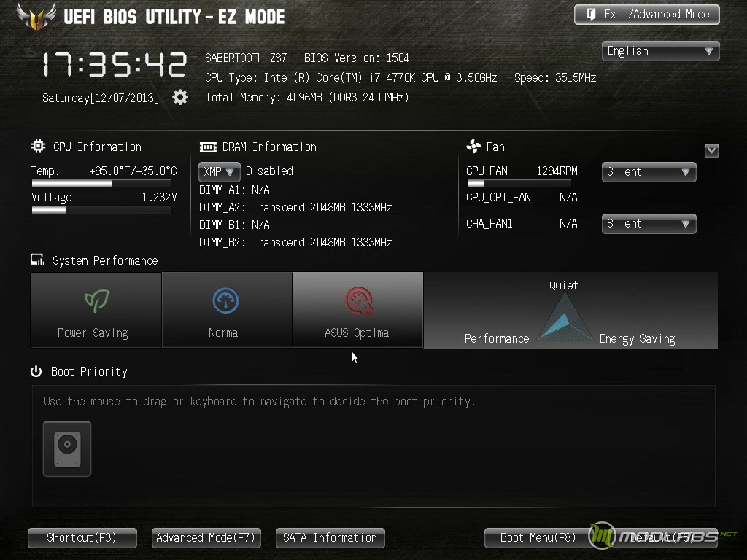Click the SATA Information button
Screen dimensions: 747x560
coord(330,538)
